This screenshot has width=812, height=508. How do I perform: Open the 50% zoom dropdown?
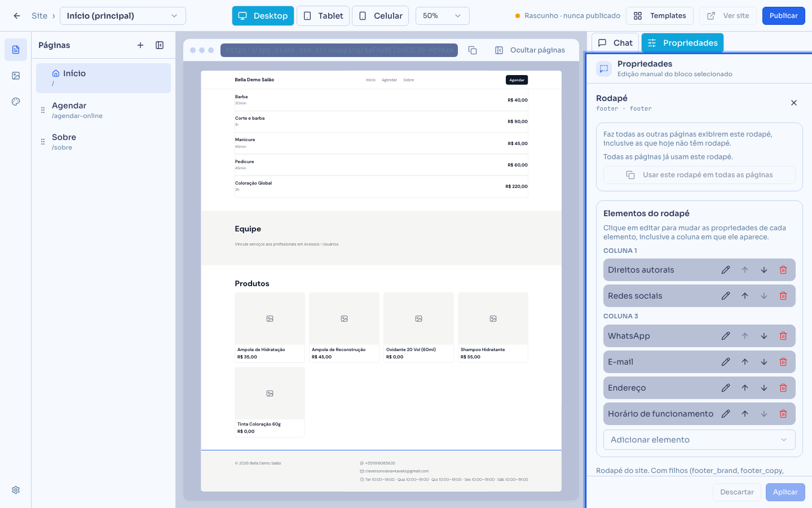[x=443, y=16]
